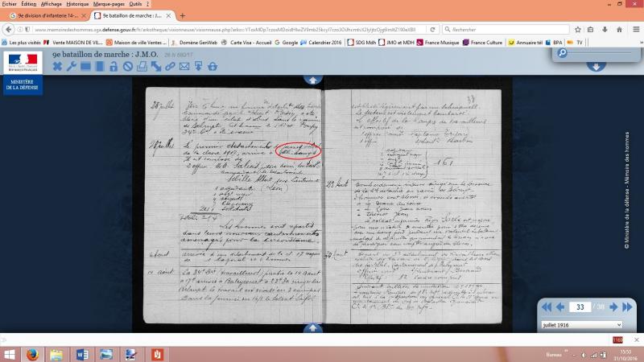Adjust the zoom slider track in the top-right panel
This screenshot has height=362, width=644.
pos(600,53)
